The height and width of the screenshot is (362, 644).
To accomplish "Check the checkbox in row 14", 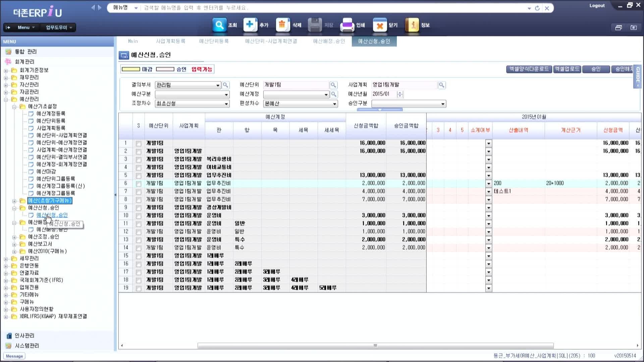I will point(139,248).
